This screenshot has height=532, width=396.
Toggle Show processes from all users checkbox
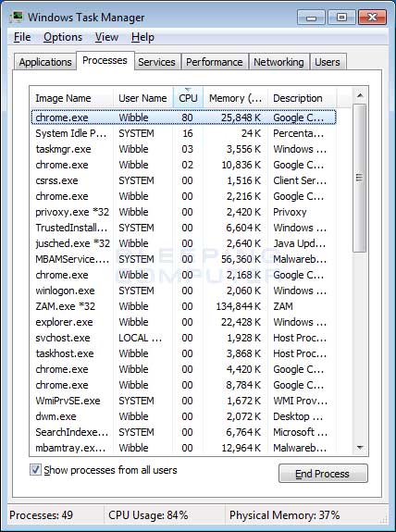[x=35, y=470]
